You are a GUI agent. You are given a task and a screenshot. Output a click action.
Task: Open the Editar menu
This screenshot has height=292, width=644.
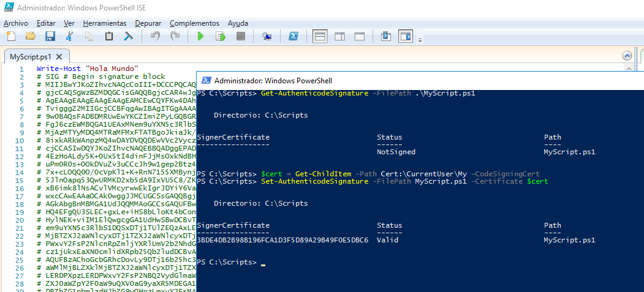click(x=46, y=23)
